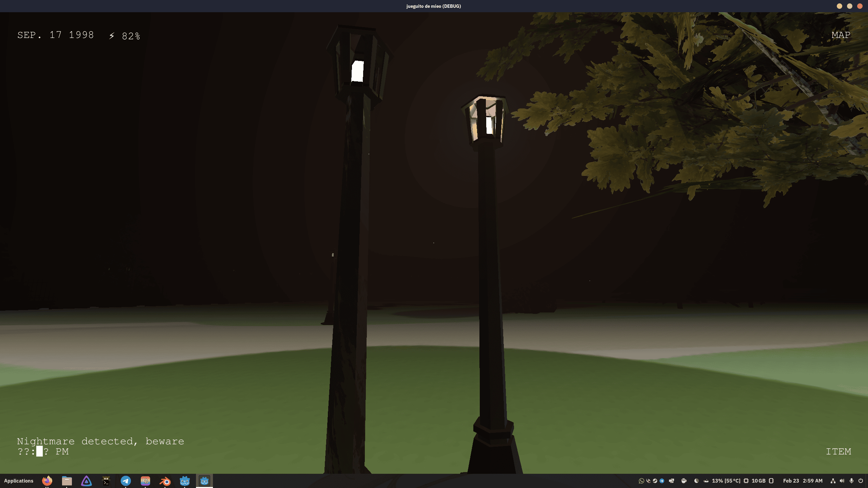Open the clock showing 2:59 AM

[x=812, y=481]
